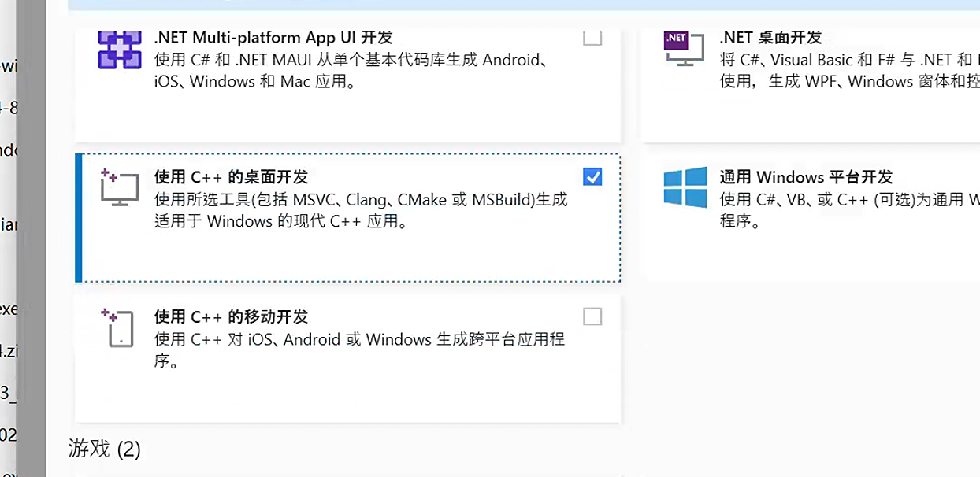Screen dimensions: 980x477
Task: Click the MSVC, Clang, CMake description text
Action: 361,211
